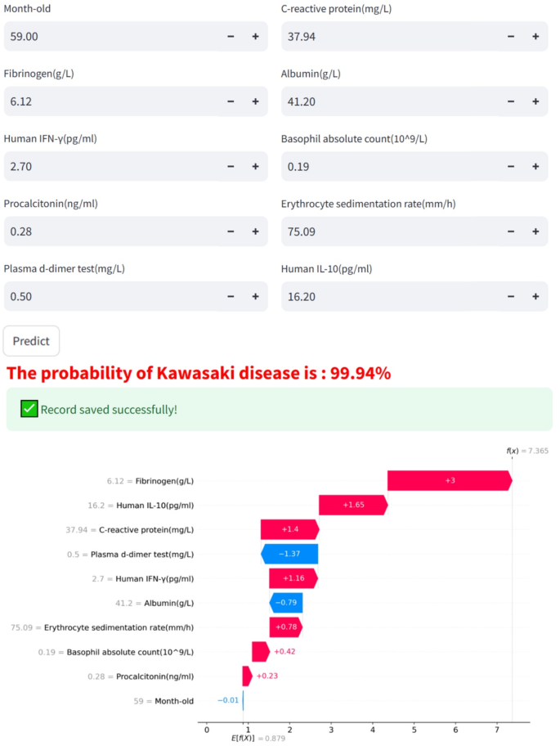Increase Month-old value with plus button
The height and width of the screenshot is (746, 560).
click(255, 37)
